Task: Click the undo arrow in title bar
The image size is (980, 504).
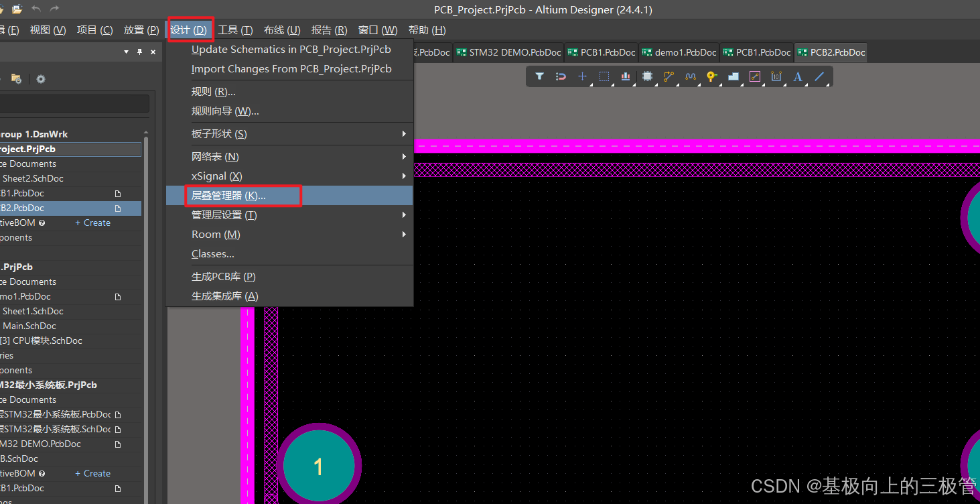Action: [x=36, y=9]
